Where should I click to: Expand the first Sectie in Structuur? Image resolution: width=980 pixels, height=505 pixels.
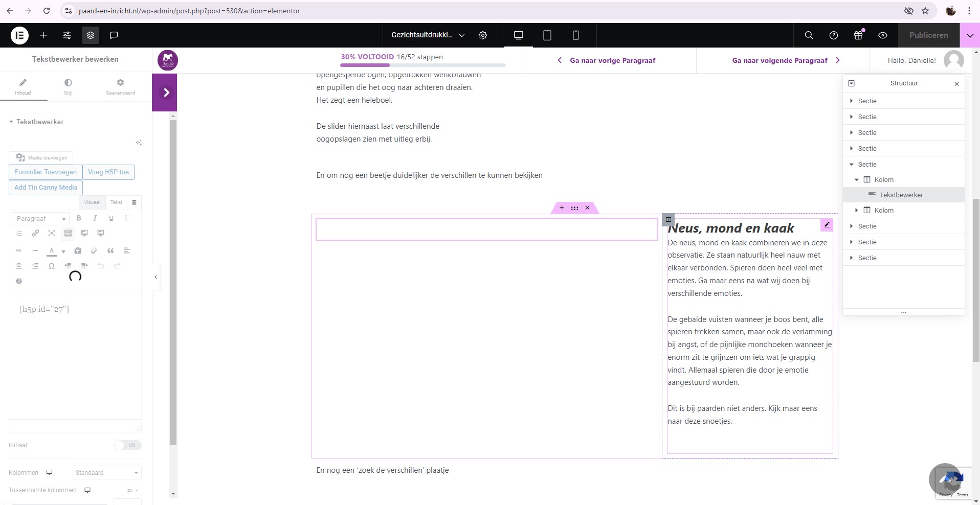(852, 101)
